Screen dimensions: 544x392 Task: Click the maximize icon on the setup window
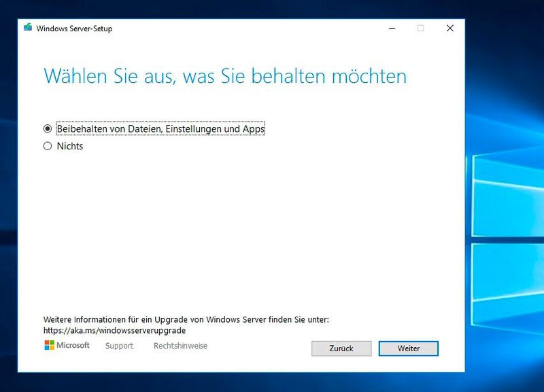(420, 29)
